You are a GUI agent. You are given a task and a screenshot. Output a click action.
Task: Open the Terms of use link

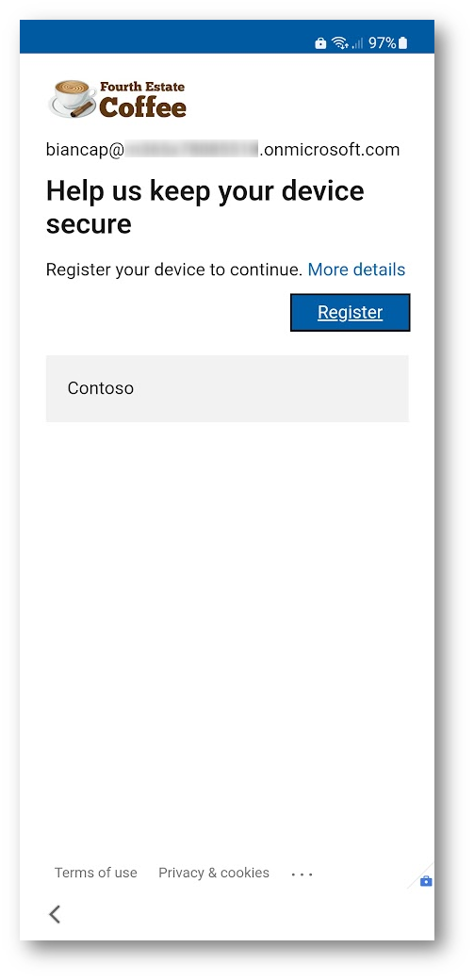click(96, 873)
